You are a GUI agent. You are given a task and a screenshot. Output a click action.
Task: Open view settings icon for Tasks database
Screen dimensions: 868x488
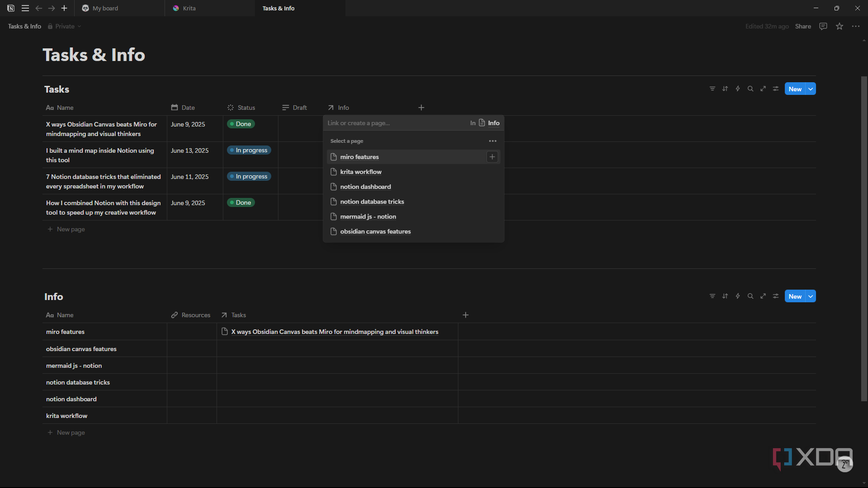776,89
